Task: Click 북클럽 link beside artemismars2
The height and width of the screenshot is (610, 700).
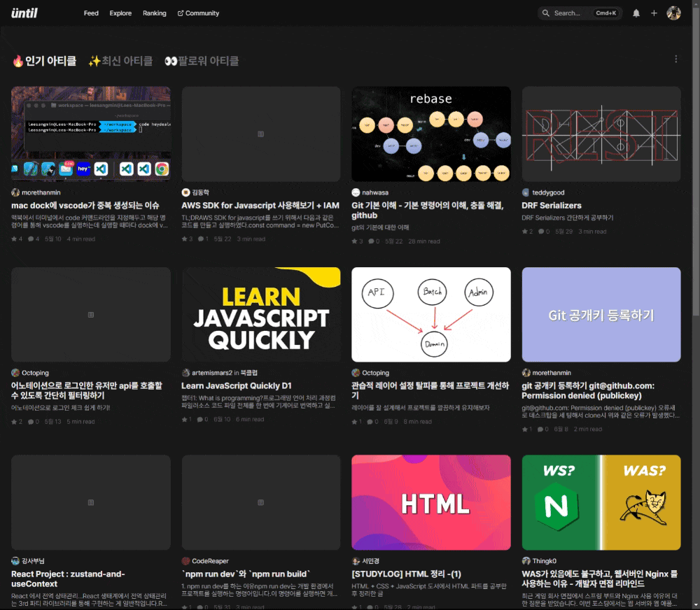Action: 248,373
